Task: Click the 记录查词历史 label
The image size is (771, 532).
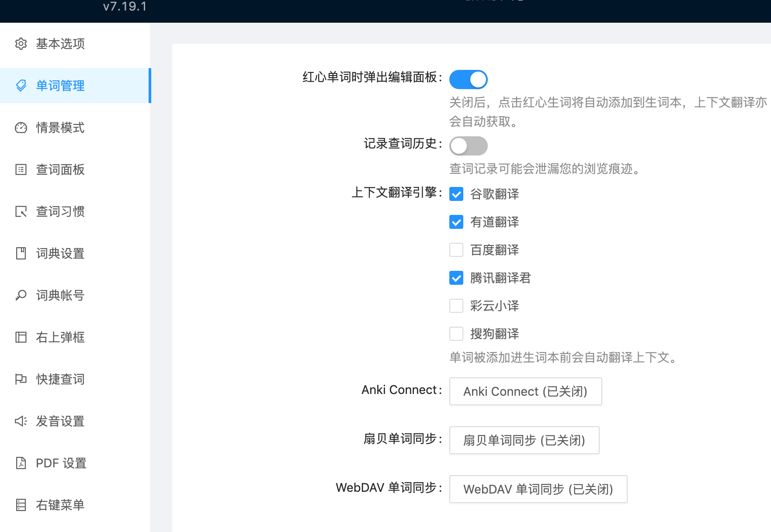Action: (403, 144)
